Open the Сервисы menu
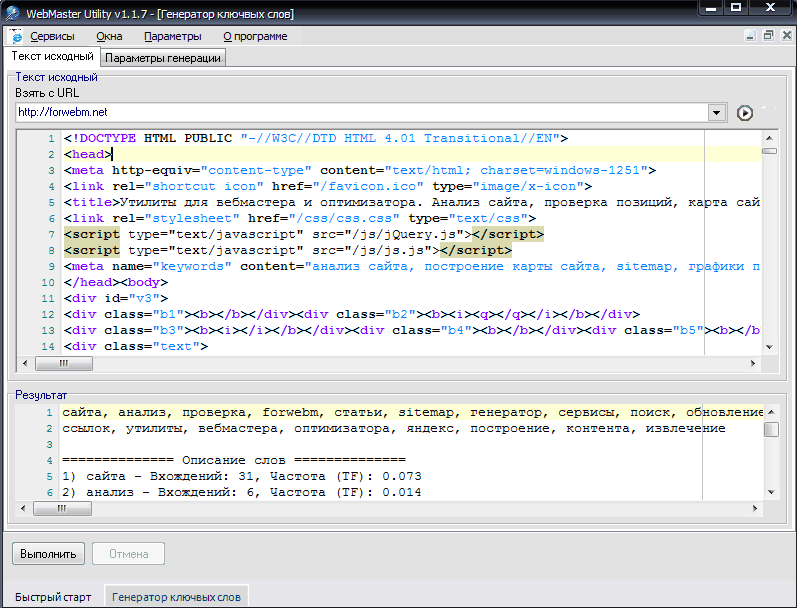The height and width of the screenshot is (608, 797). [x=52, y=36]
